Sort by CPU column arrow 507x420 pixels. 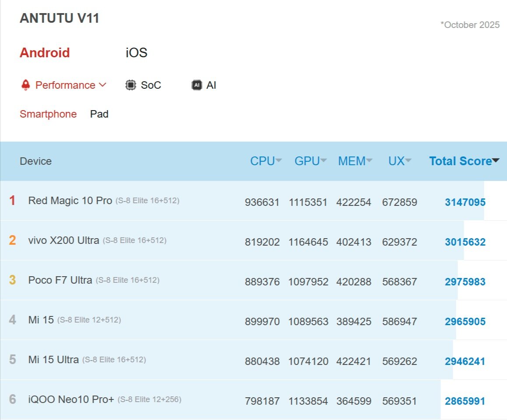(279, 161)
